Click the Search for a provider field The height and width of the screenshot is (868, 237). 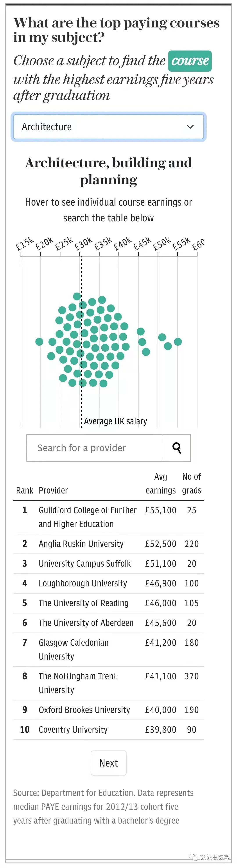click(x=95, y=448)
